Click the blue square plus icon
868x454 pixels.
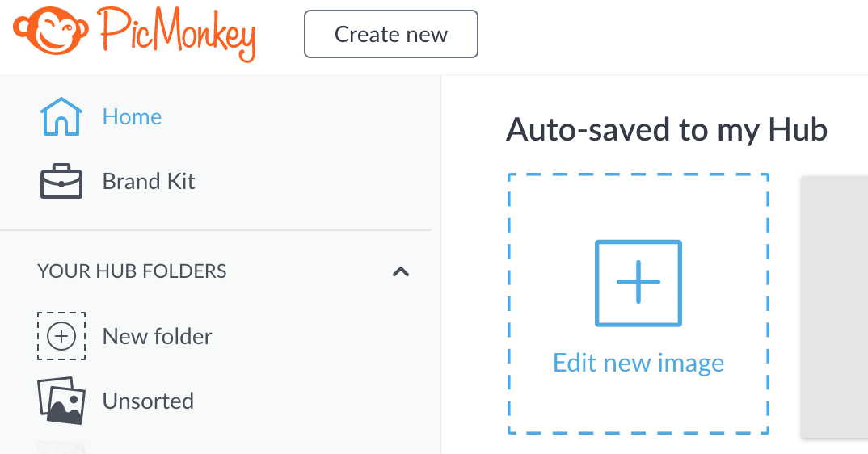click(638, 283)
